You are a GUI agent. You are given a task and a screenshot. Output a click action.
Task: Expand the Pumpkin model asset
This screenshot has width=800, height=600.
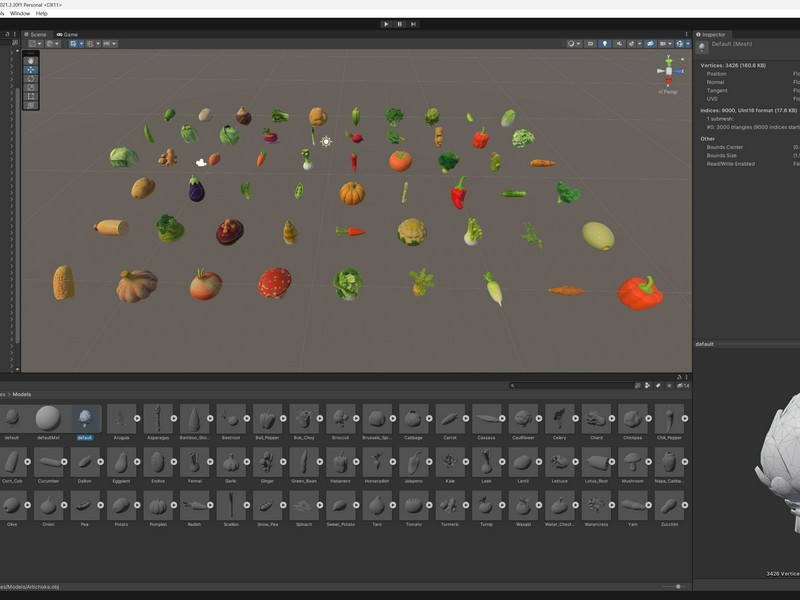173,505
